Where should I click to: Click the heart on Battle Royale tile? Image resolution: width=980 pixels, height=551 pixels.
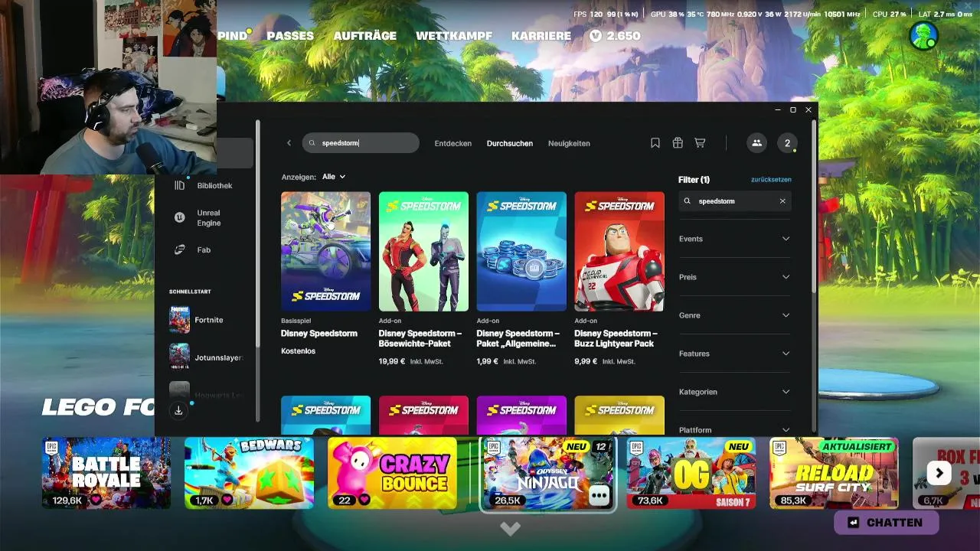tap(96, 500)
